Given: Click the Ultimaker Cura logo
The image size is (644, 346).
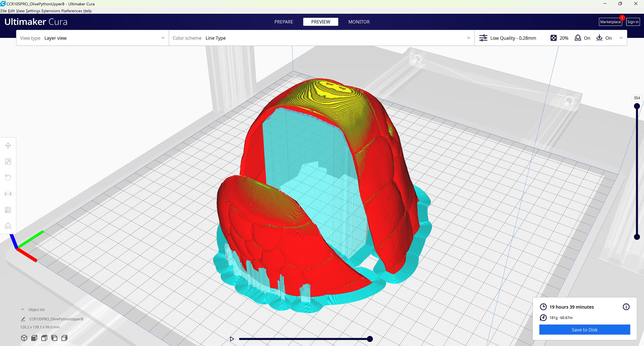Looking at the screenshot, I should [36, 22].
